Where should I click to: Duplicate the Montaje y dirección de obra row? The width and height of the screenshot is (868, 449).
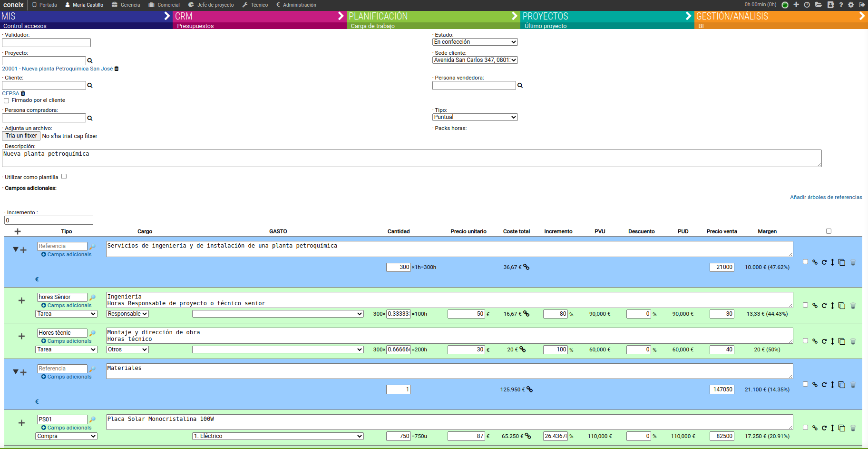pos(842,341)
